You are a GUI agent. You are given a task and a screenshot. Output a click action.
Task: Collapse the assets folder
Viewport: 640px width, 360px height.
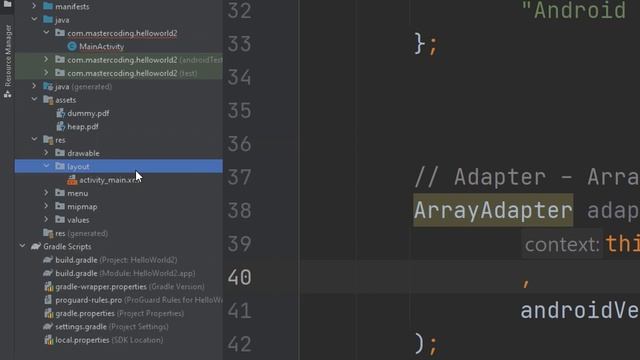click(34, 100)
